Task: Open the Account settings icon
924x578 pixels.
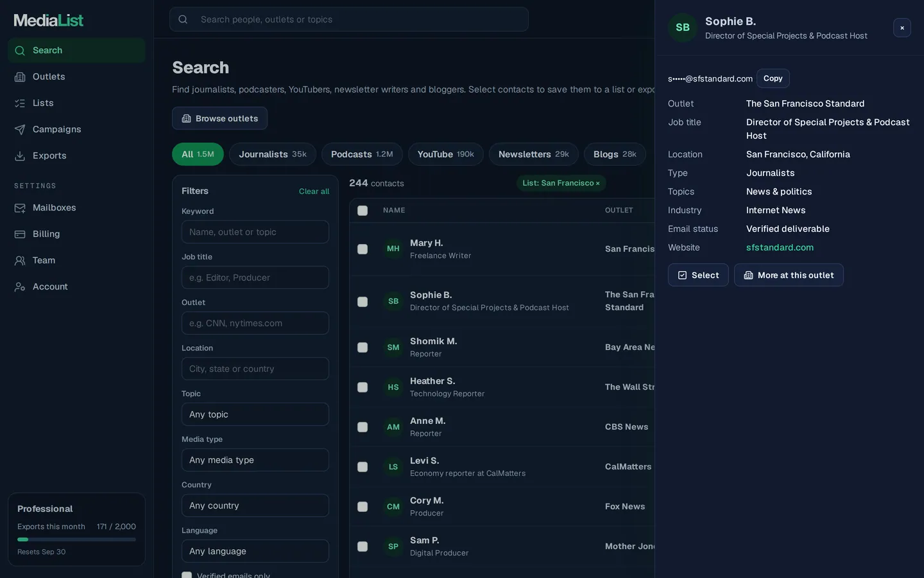Action: [20, 287]
